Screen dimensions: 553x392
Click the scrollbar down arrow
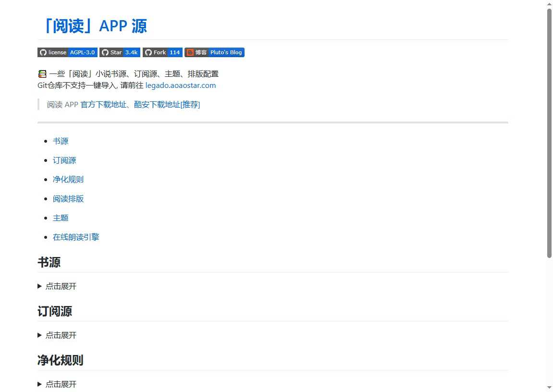549,388
